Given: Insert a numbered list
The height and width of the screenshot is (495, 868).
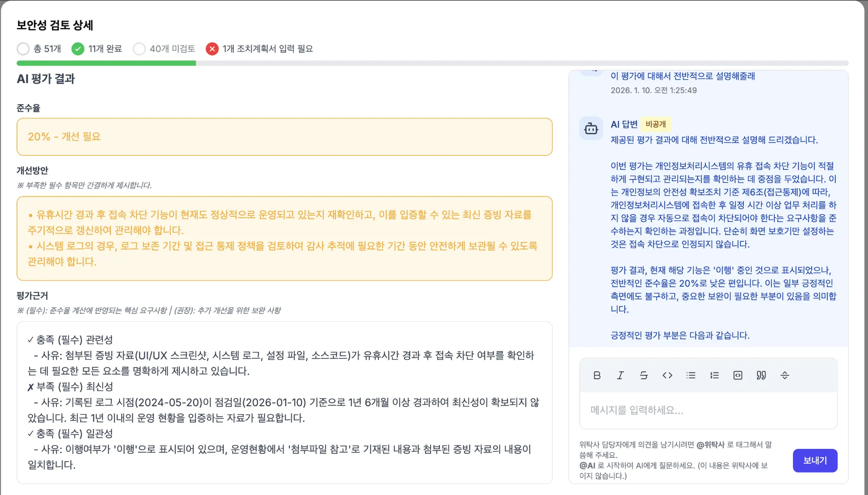Looking at the screenshot, I should point(714,375).
